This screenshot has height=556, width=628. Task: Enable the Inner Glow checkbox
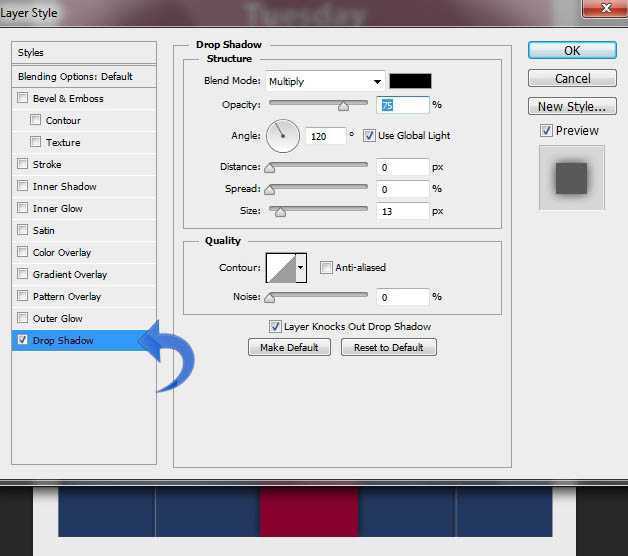pos(22,208)
